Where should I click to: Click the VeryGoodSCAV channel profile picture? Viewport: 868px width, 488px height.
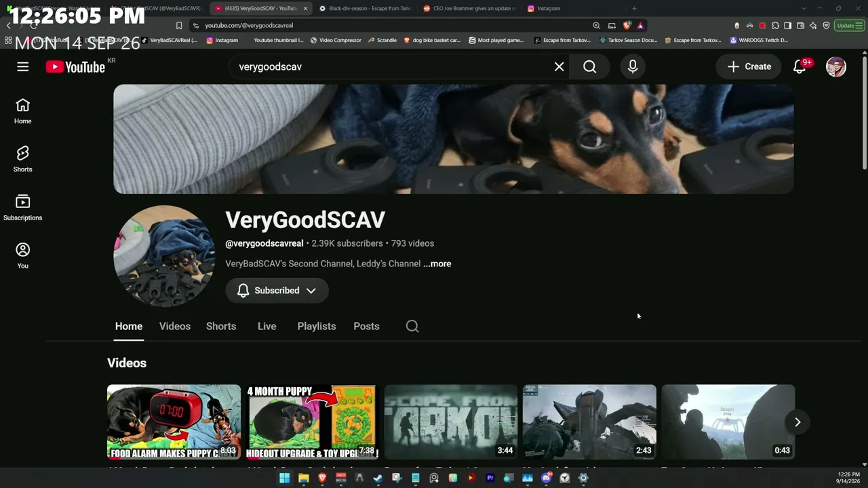(x=164, y=256)
